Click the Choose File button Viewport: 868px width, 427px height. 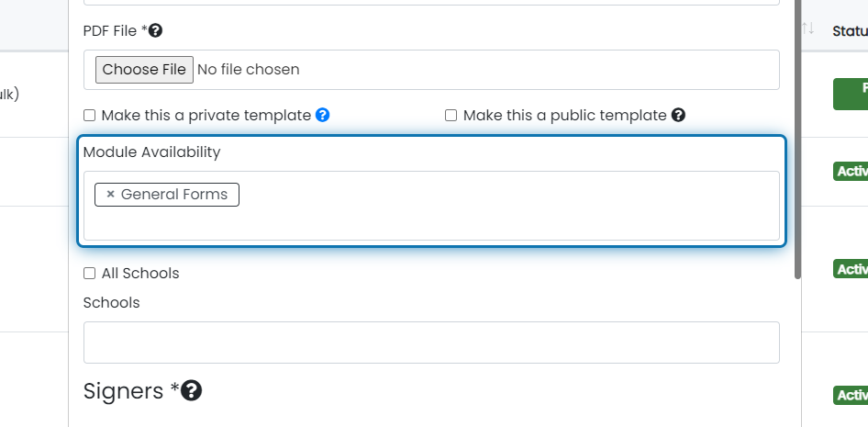point(144,70)
